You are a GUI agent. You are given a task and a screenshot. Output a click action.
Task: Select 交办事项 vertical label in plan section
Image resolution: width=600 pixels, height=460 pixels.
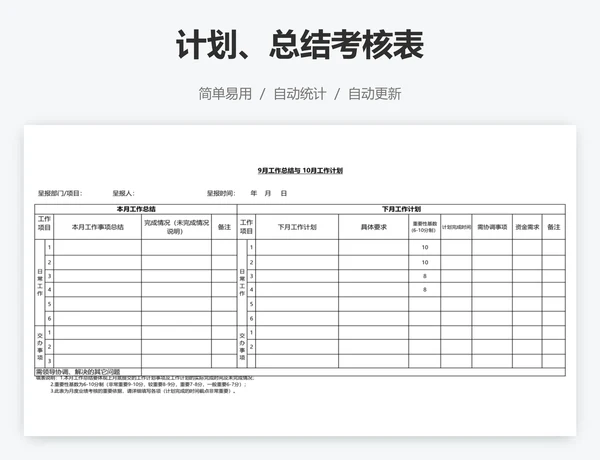pos(242,346)
